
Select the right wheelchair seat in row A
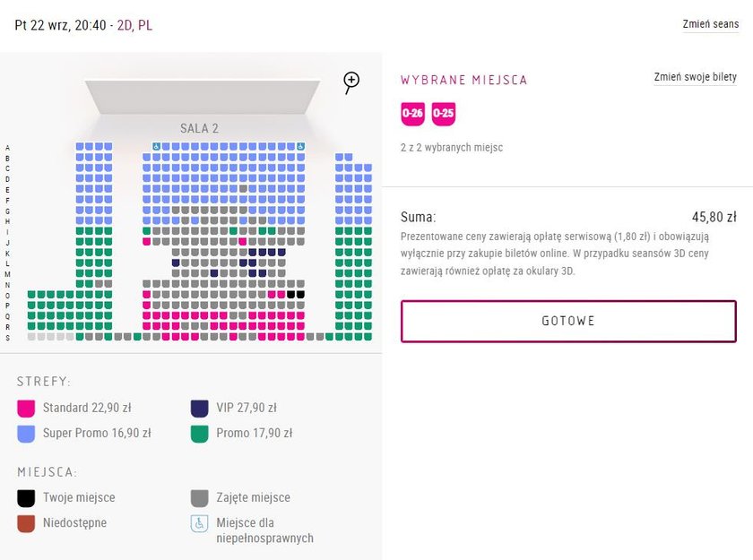pos(300,146)
